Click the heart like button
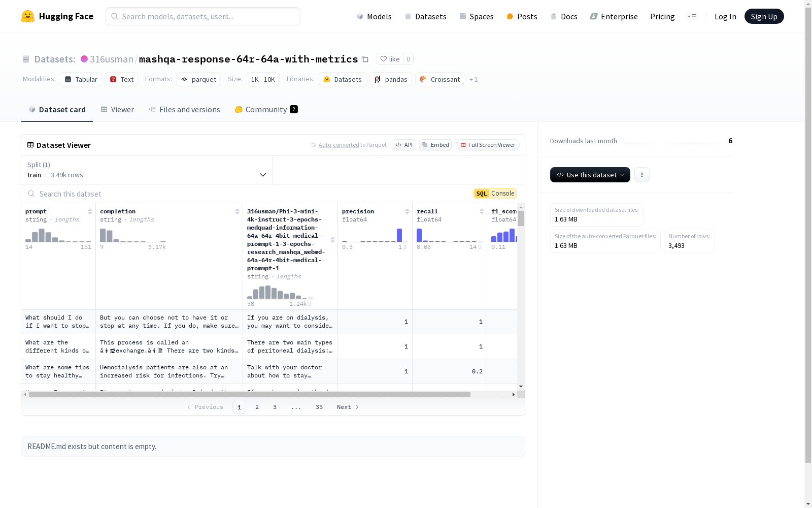The height and width of the screenshot is (508, 812). 390,59
